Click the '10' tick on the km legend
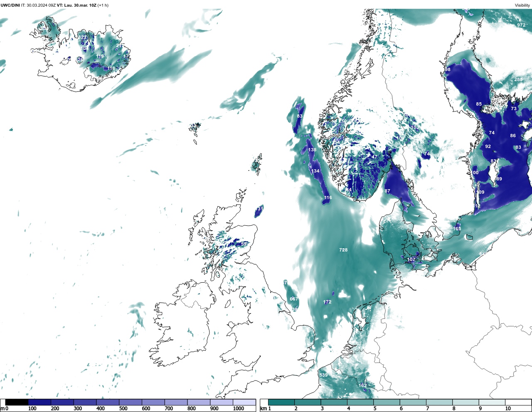The height and width of the screenshot is (412, 532). point(508,409)
